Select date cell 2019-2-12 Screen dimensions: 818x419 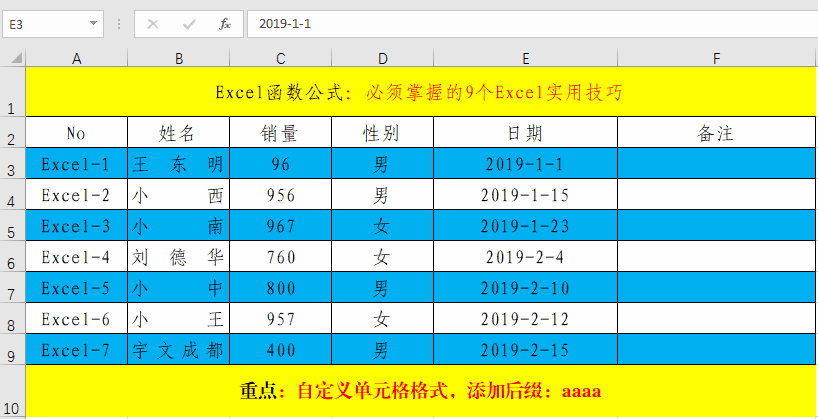(x=525, y=318)
